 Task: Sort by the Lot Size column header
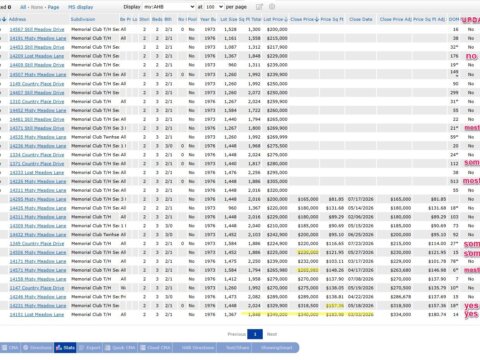(x=228, y=19)
